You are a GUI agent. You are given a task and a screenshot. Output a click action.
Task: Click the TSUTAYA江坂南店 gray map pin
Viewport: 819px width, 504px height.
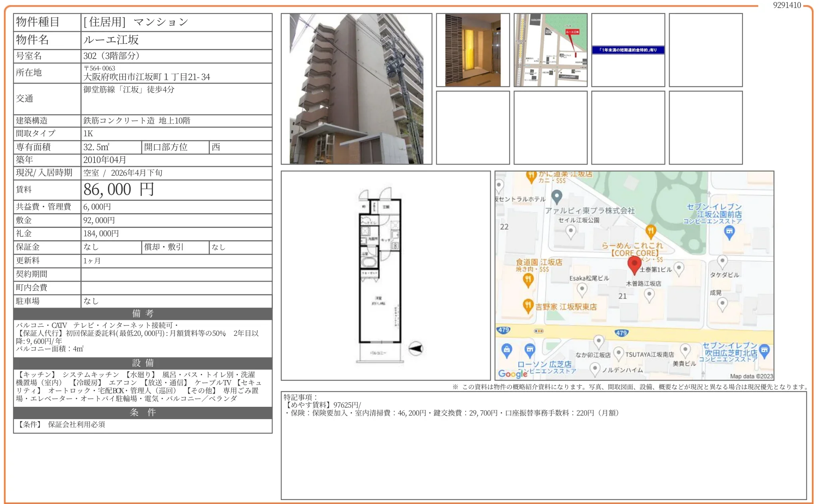click(x=618, y=353)
